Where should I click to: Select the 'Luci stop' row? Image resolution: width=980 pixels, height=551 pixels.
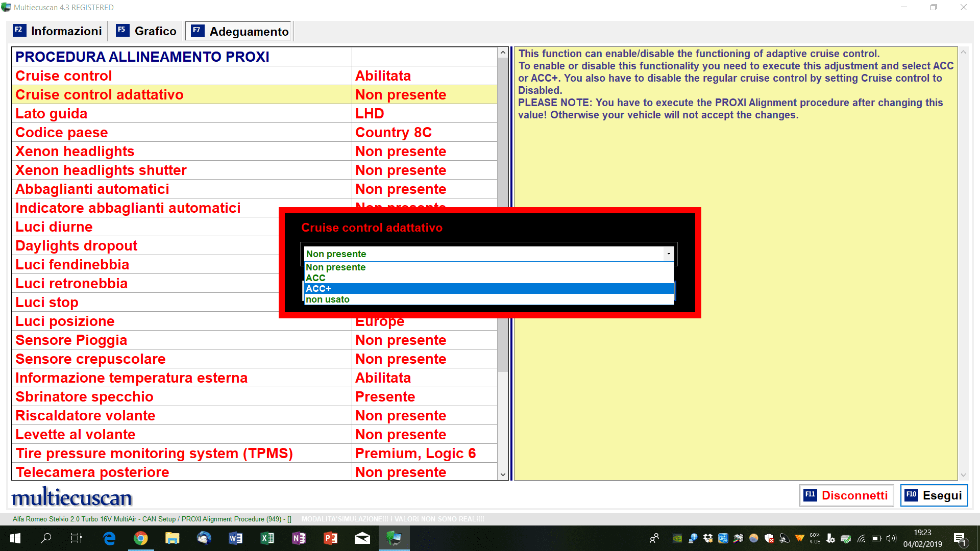pos(145,302)
